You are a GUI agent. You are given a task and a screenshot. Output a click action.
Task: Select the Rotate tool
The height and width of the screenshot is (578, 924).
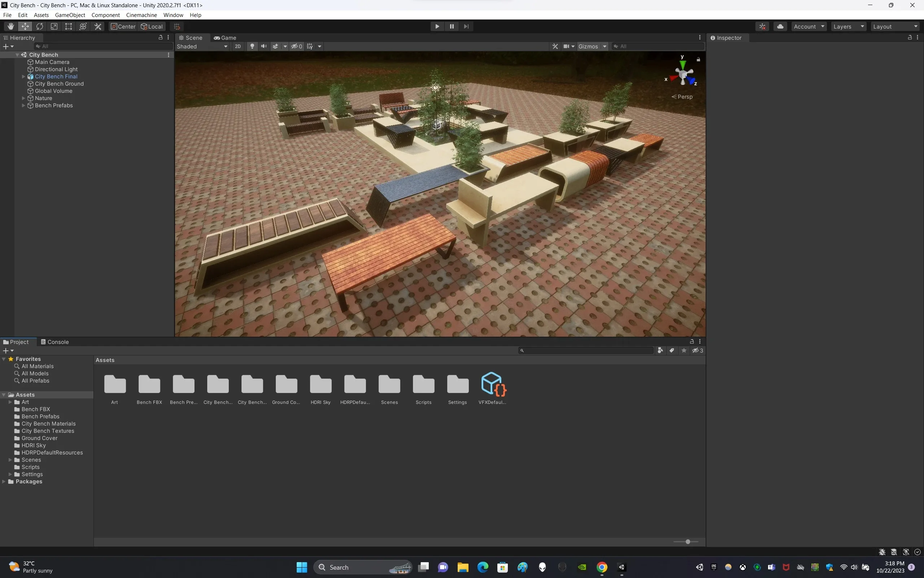click(40, 26)
